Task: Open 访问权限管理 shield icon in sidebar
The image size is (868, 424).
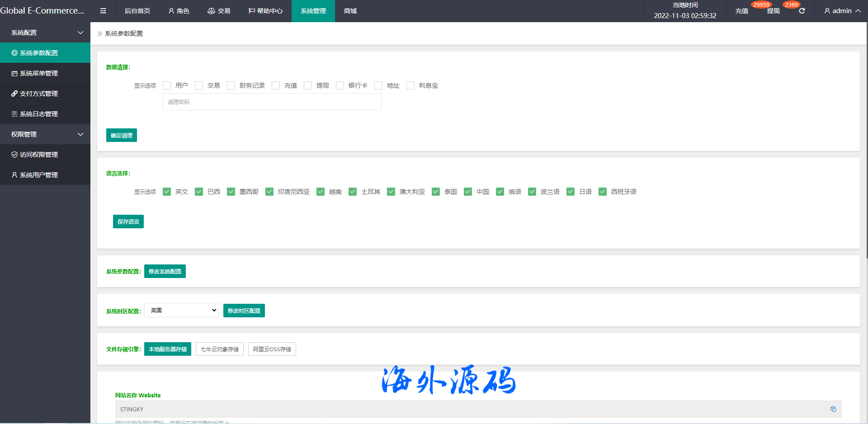Action: (14, 155)
